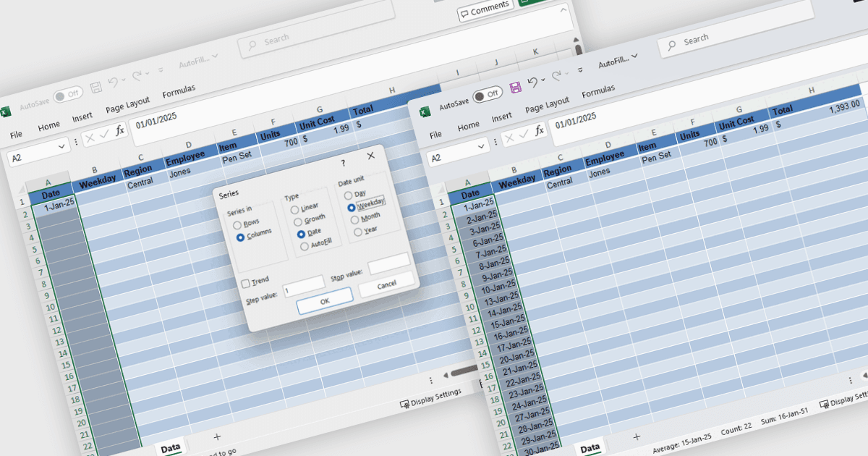The width and height of the screenshot is (868, 456).
Task: Select Data sheet tab in left window
Action: tap(171, 448)
